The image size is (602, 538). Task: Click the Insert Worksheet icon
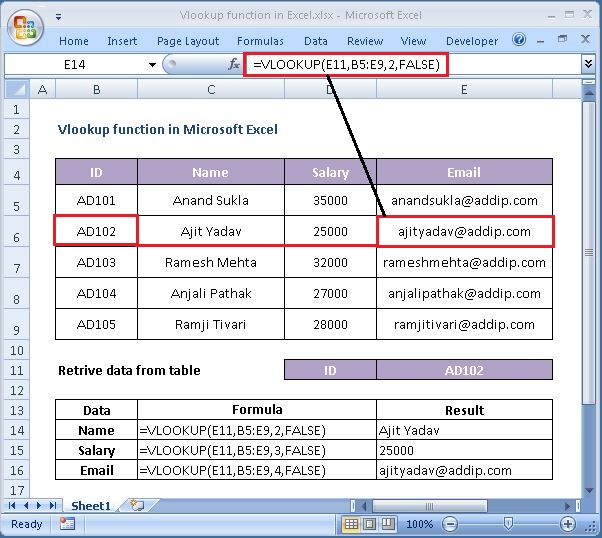tap(137, 505)
